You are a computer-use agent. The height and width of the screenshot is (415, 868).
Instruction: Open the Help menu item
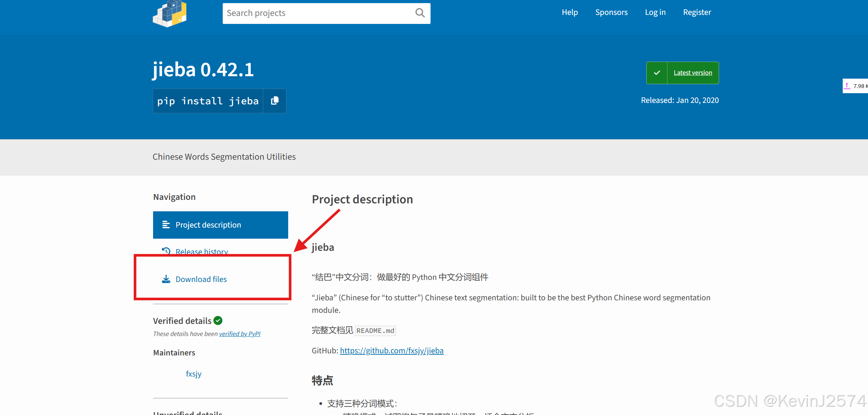pyautogui.click(x=570, y=12)
